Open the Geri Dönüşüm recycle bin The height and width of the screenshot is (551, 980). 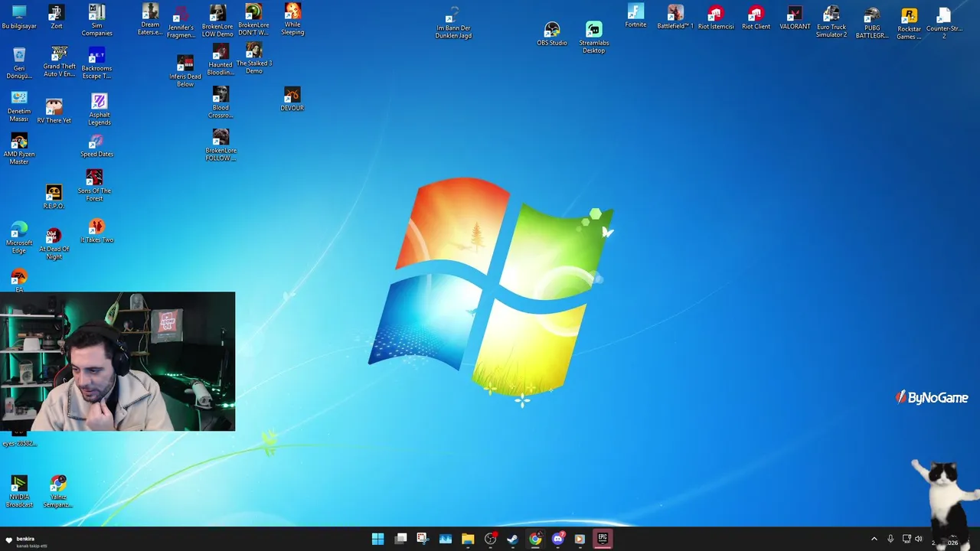click(19, 64)
